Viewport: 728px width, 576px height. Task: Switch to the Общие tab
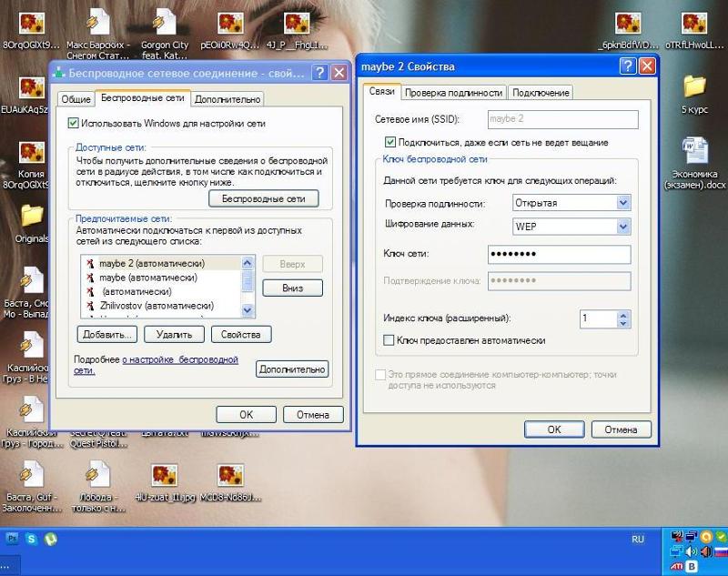[76, 99]
